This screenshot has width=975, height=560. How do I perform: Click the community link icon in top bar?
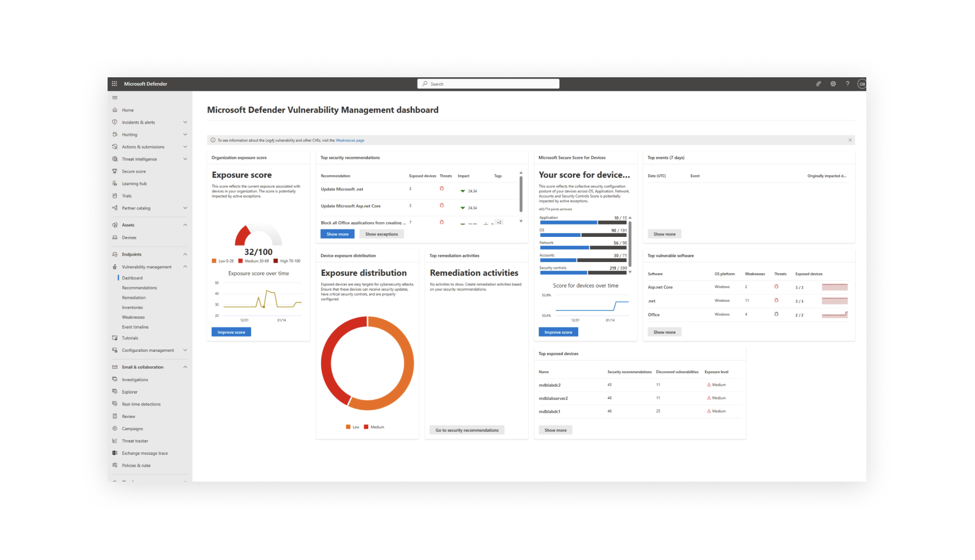[819, 84]
